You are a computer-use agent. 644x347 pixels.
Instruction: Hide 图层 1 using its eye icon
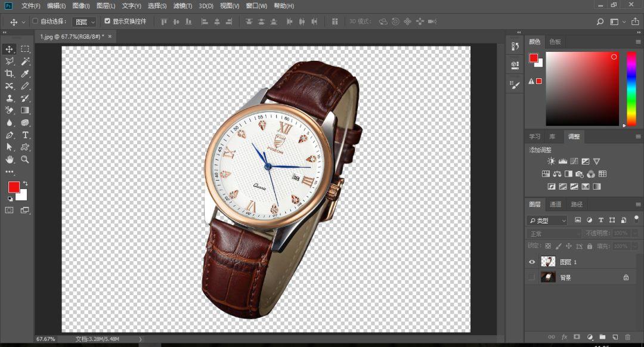pyautogui.click(x=532, y=262)
